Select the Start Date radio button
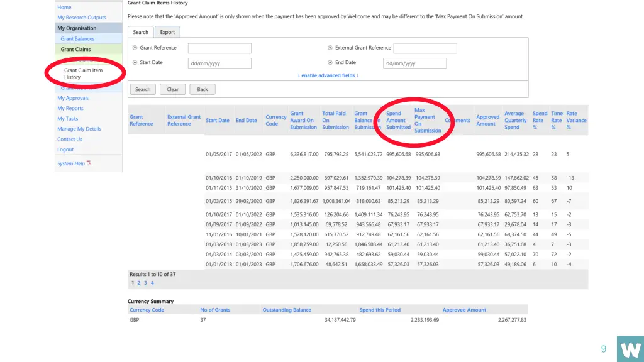Screen dimensions: 644x362 coord(135,62)
